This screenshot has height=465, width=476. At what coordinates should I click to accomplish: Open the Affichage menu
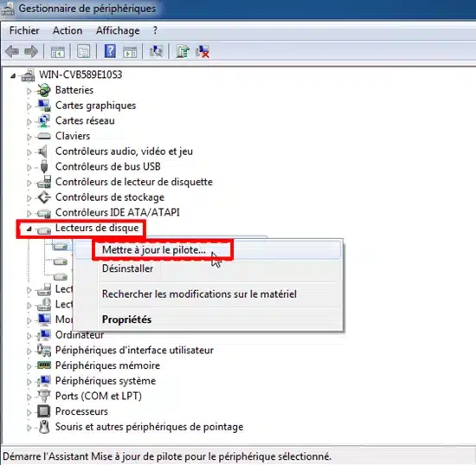point(118,30)
